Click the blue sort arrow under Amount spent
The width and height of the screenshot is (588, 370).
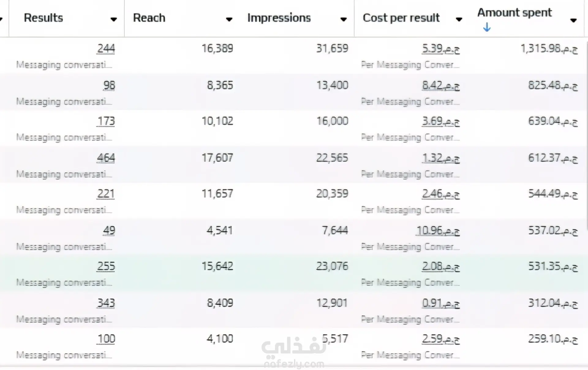click(x=487, y=28)
